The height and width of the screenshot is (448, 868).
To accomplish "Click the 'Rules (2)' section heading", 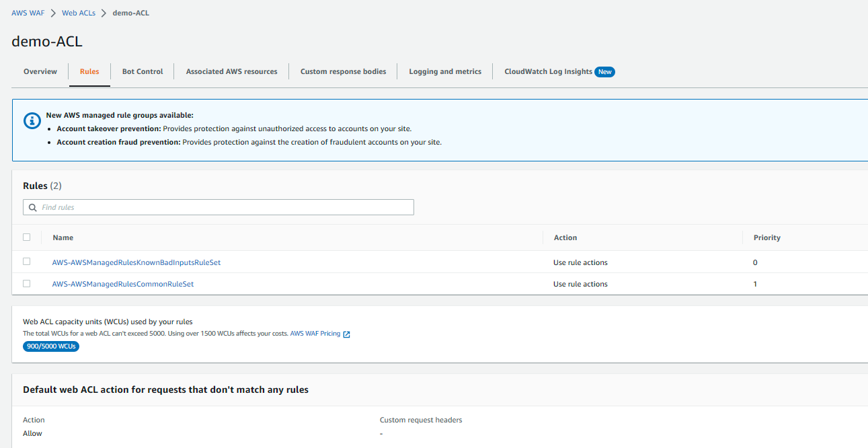I will [42, 186].
